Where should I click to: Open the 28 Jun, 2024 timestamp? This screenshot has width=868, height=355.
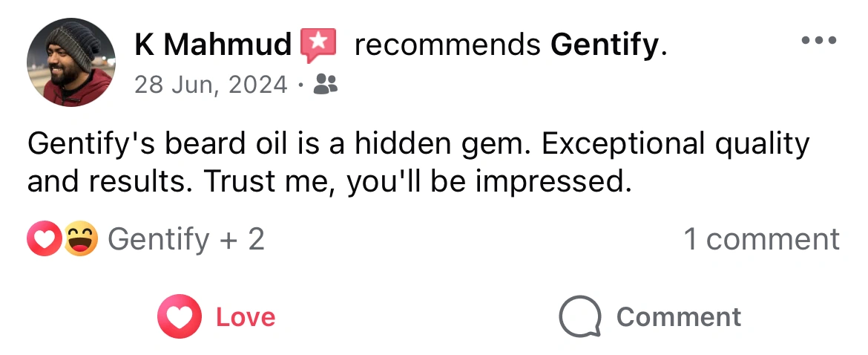[211, 85]
